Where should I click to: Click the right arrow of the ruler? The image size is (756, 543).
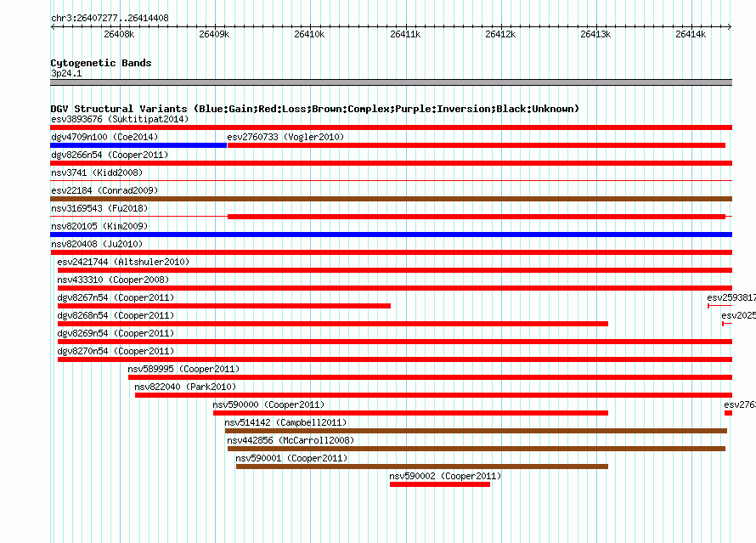coord(730,26)
